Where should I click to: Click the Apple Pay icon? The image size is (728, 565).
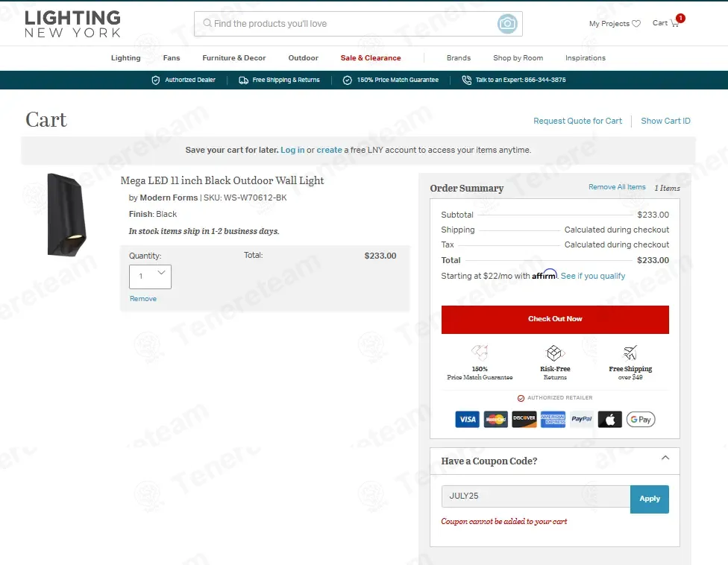609,420
